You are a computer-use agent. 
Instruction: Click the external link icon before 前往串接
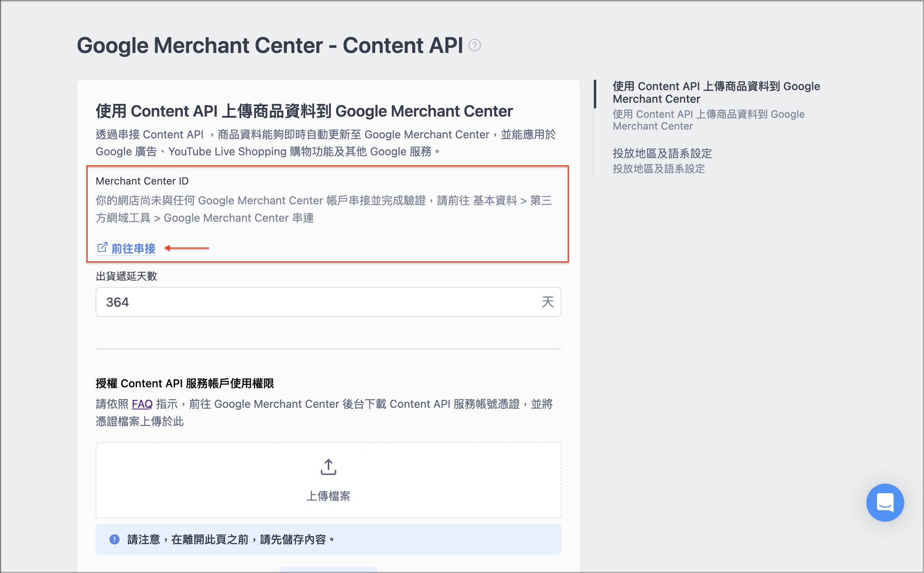102,248
